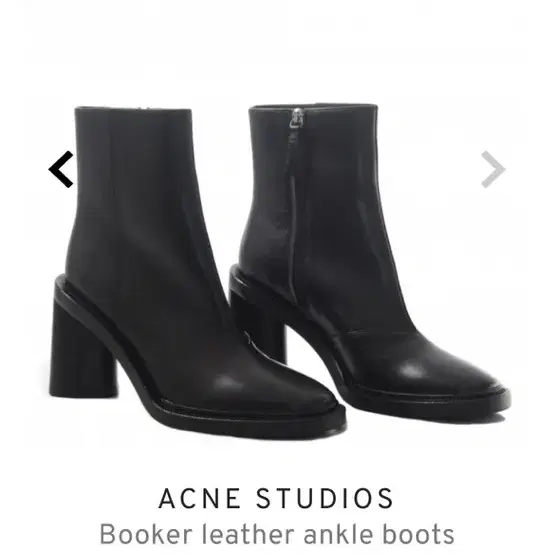Advance to next image using gray right chevron
This screenshot has height=555, width=555.
click(x=493, y=169)
